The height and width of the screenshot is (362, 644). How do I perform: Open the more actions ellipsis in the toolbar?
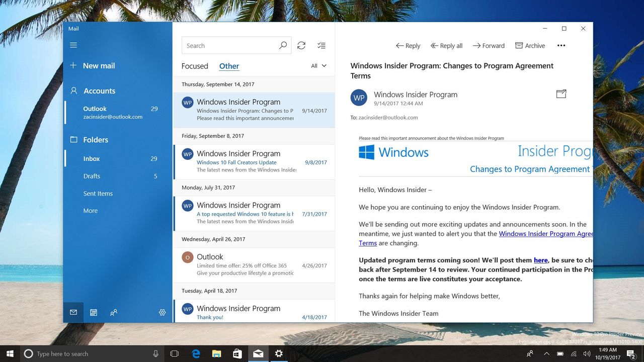point(561,45)
